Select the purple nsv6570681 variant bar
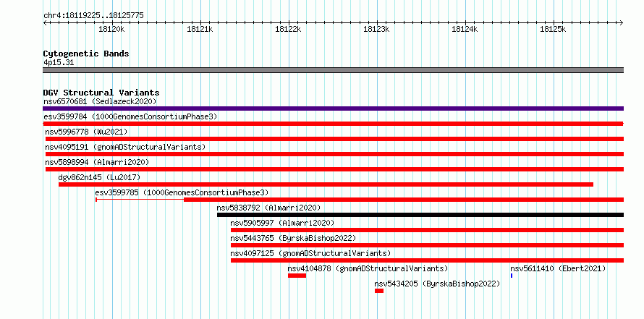 (x=333, y=109)
